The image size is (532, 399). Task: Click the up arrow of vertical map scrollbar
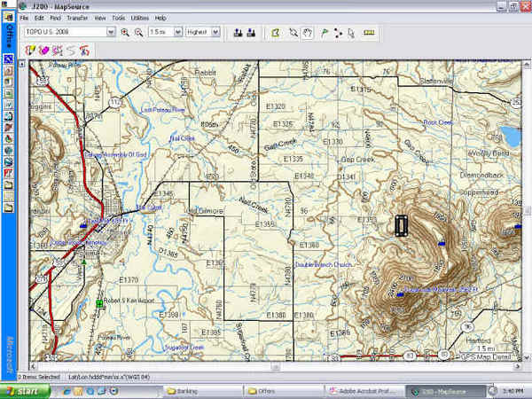coord(527,64)
